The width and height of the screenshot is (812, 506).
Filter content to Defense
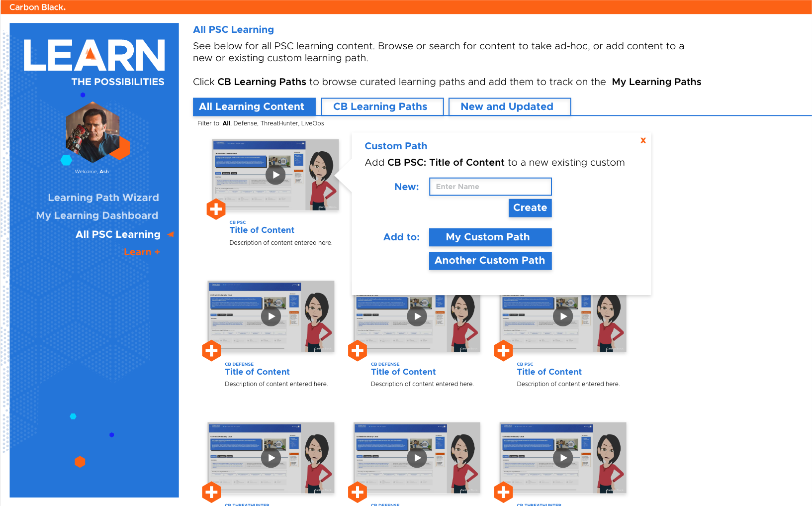245,123
